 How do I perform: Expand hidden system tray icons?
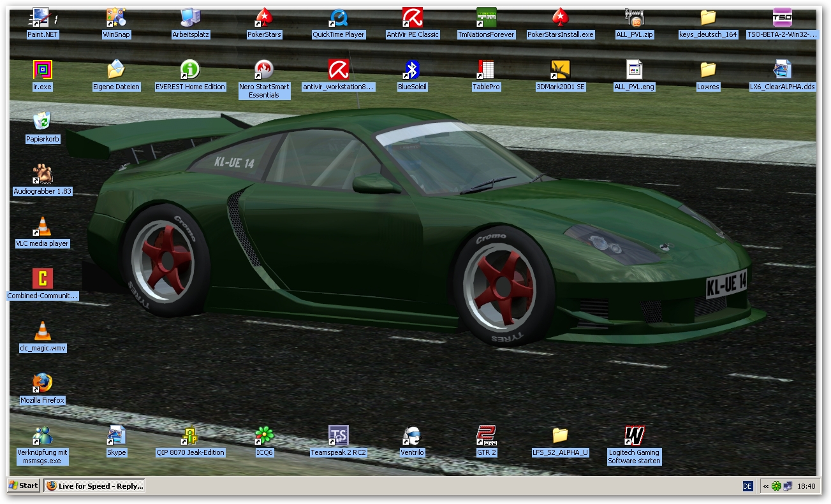pos(766,486)
